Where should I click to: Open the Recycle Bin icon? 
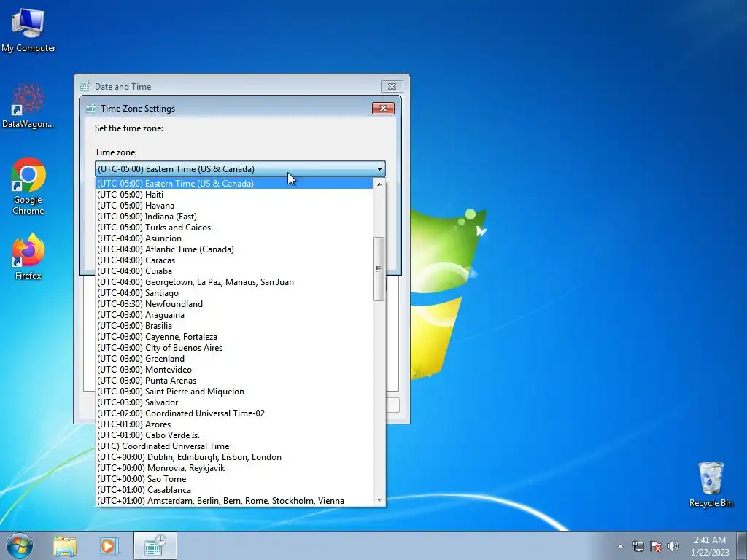(711, 484)
